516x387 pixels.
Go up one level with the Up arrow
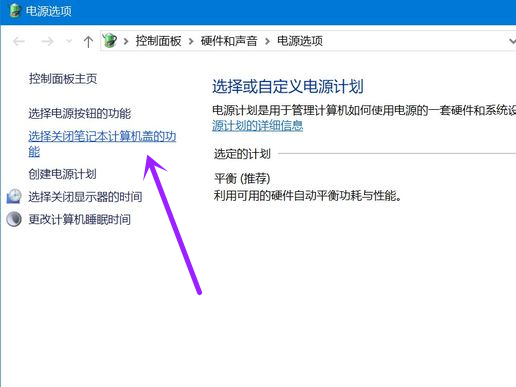tap(88, 41)
